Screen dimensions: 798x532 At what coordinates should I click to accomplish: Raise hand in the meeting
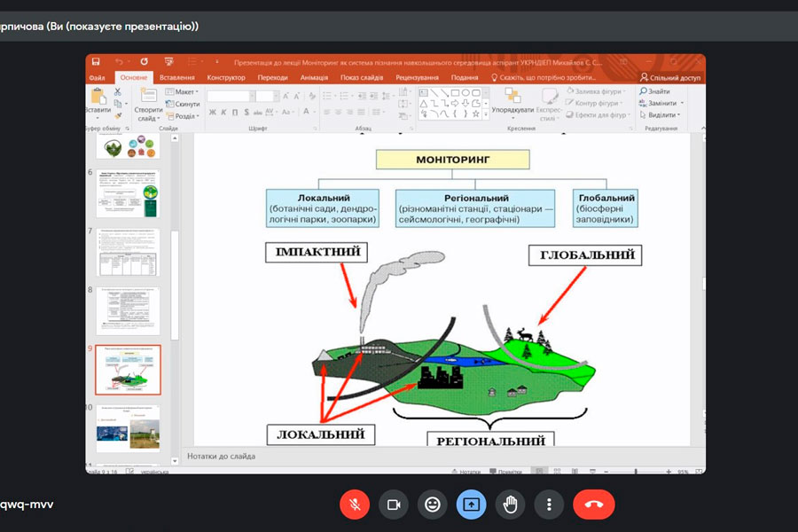click(x=511, y=505)
